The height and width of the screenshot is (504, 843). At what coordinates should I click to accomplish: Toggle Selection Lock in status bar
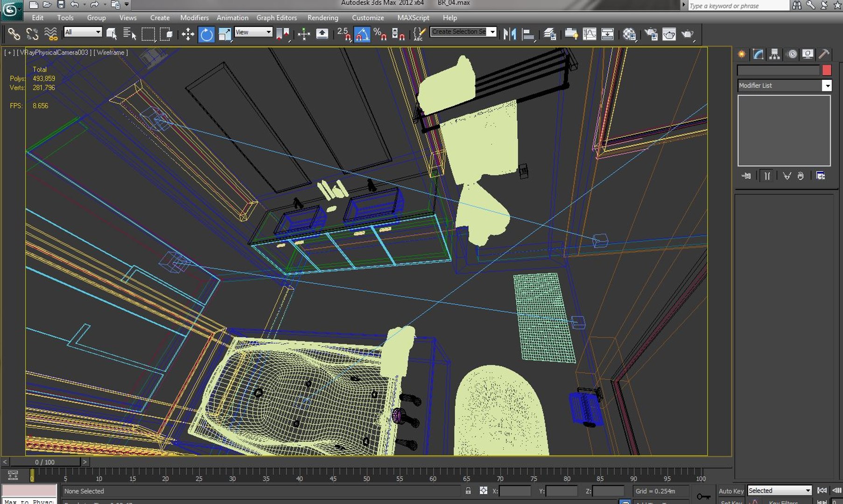pos(468,491)
